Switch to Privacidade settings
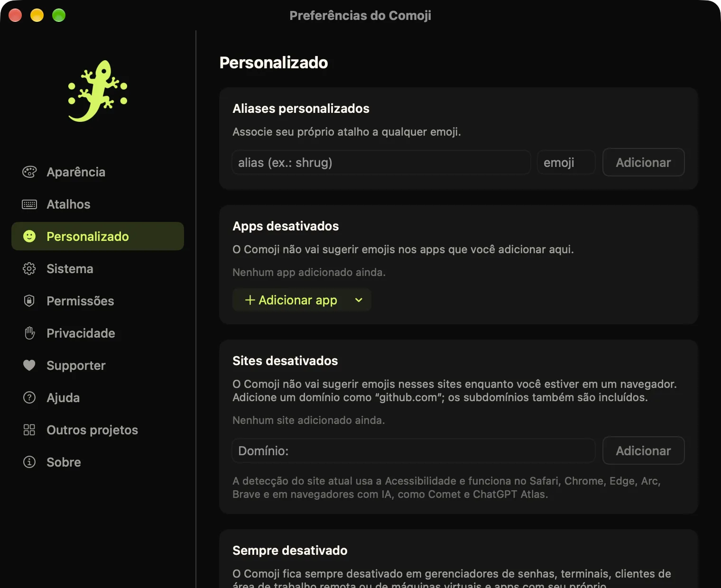The width and height of the screenshot is (721, 588). point(98,333)
